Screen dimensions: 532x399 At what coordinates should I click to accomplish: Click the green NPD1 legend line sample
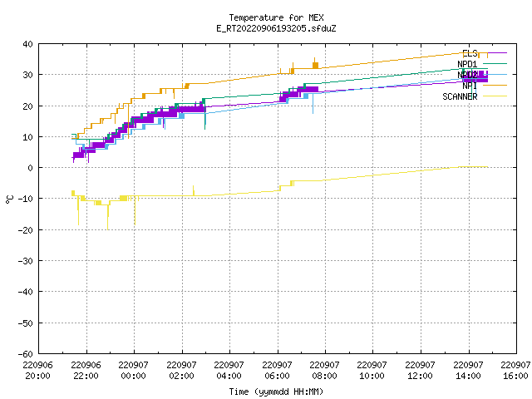[x=495, y=63]
